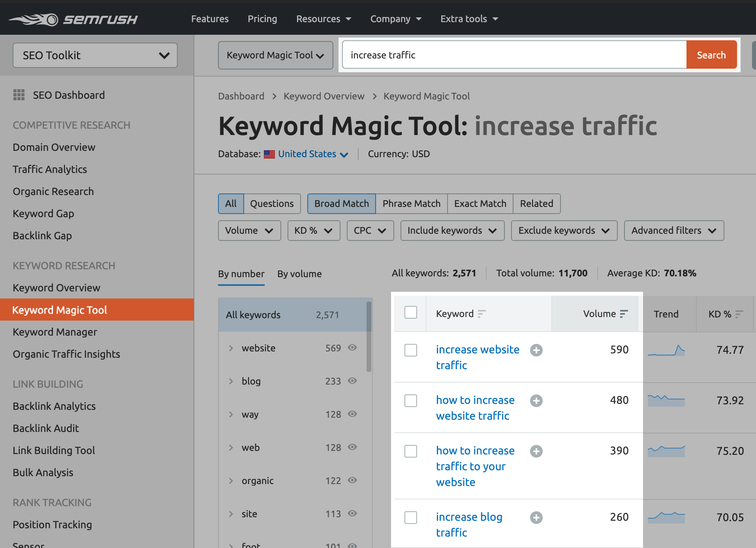Switch to Questions tab
The height and width of the screenshot is (548, 756).
pyautogui.click(x=272, y=204)
